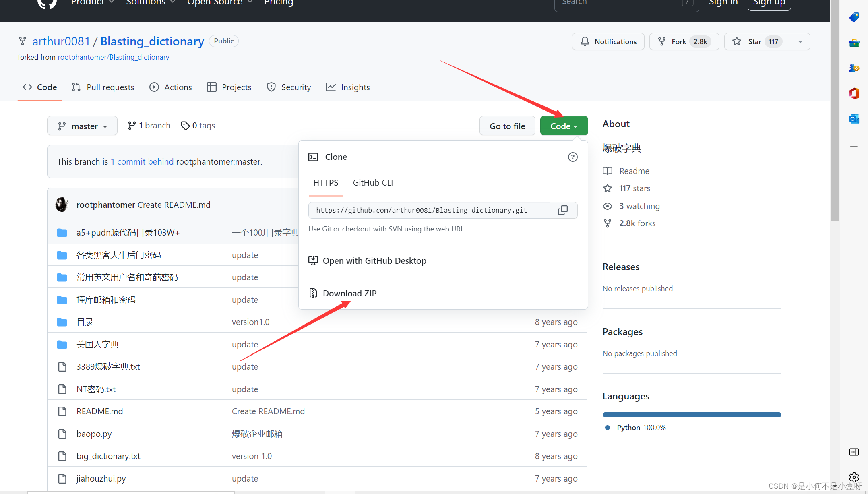Open the baopo.py file
Viewport: 868px width, 494px height.
(x=94, y=434)
